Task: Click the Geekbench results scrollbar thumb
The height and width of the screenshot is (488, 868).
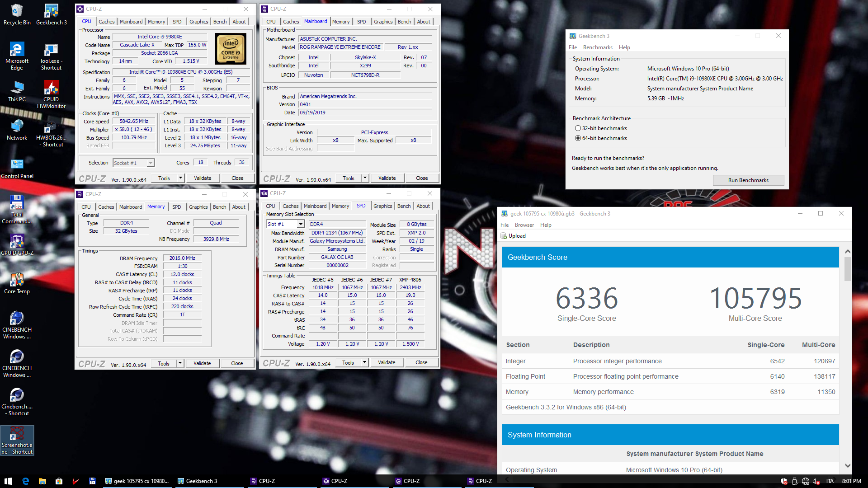Action: (848, 269)
